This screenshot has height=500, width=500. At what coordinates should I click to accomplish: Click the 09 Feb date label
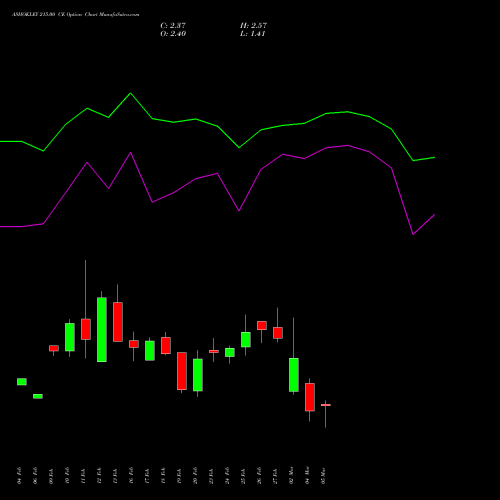(x=51, y=476)
